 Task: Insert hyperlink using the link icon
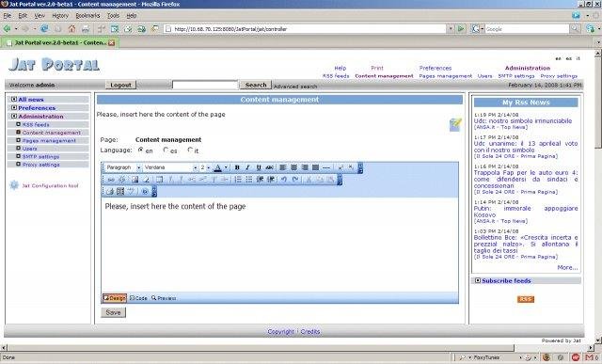111,180
